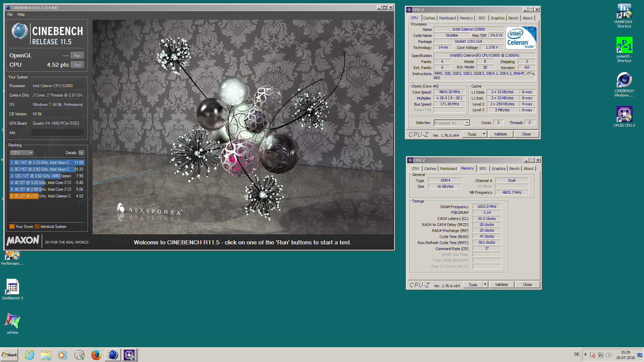Open About tab in upper CPU-Z
The image size is (644, 362).
pyautogui.click(x=528, y=18)
